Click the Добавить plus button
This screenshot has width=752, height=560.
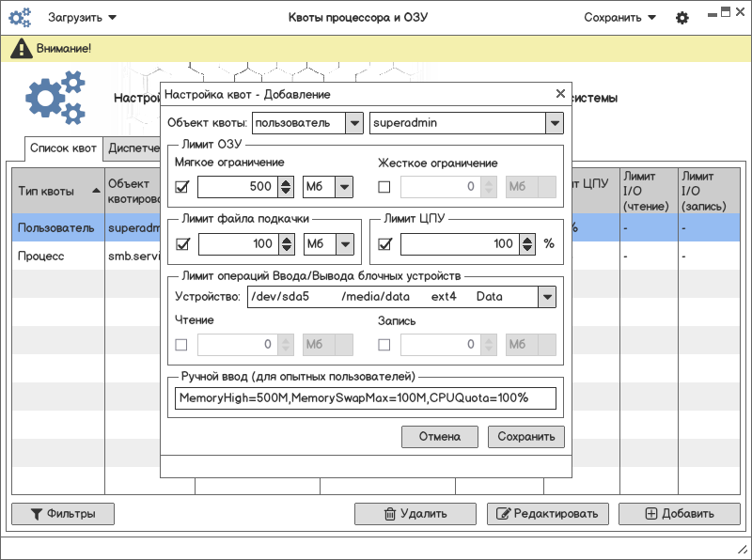pos(679,514)
